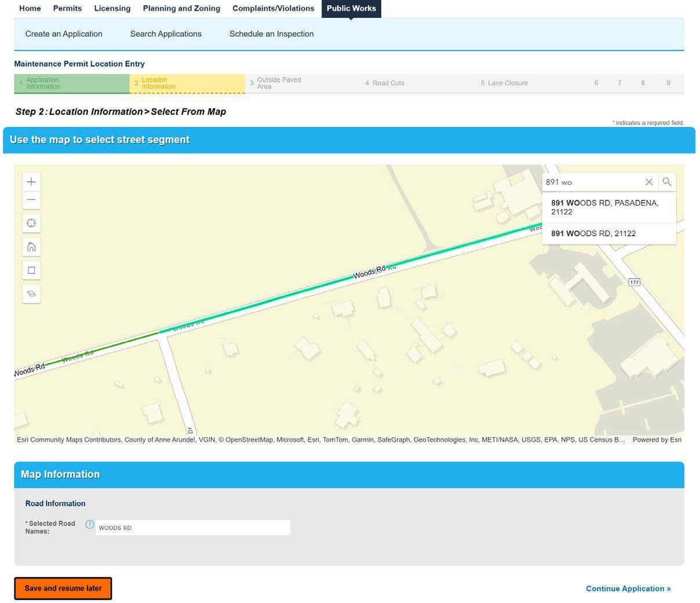Select the map zoom in tool
700x603 pixels.
tap(31, 181)
